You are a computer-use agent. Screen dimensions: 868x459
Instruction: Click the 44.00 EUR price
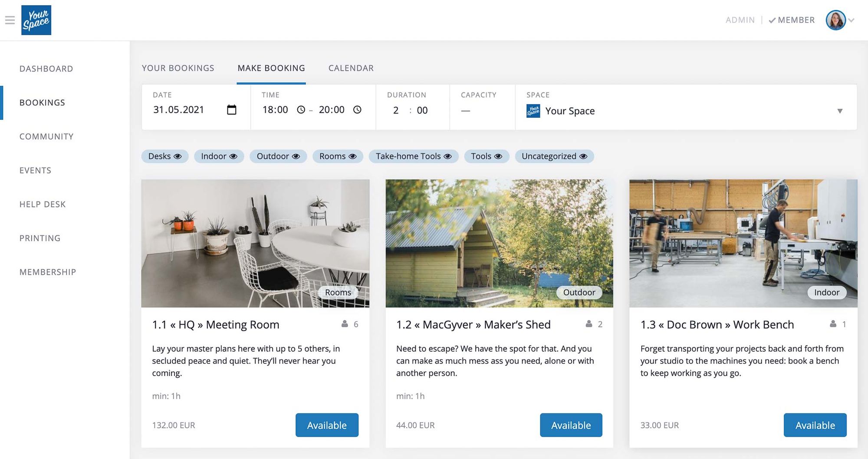coord(415,425)
